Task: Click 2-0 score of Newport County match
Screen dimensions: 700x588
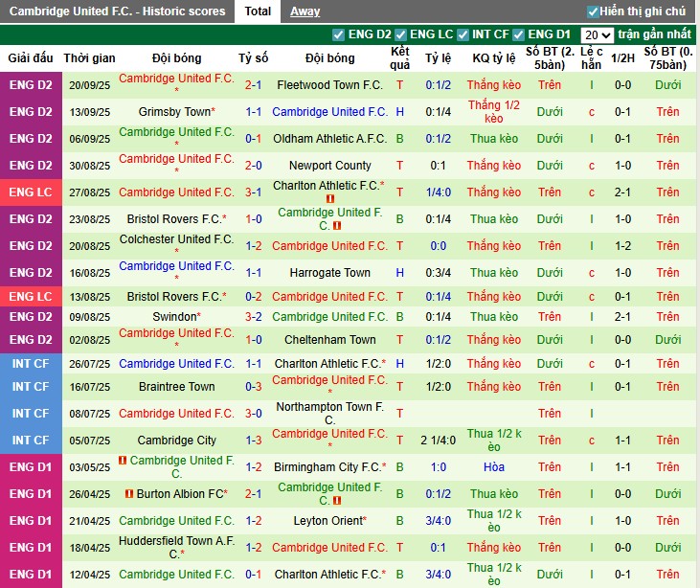Action: 253,165
